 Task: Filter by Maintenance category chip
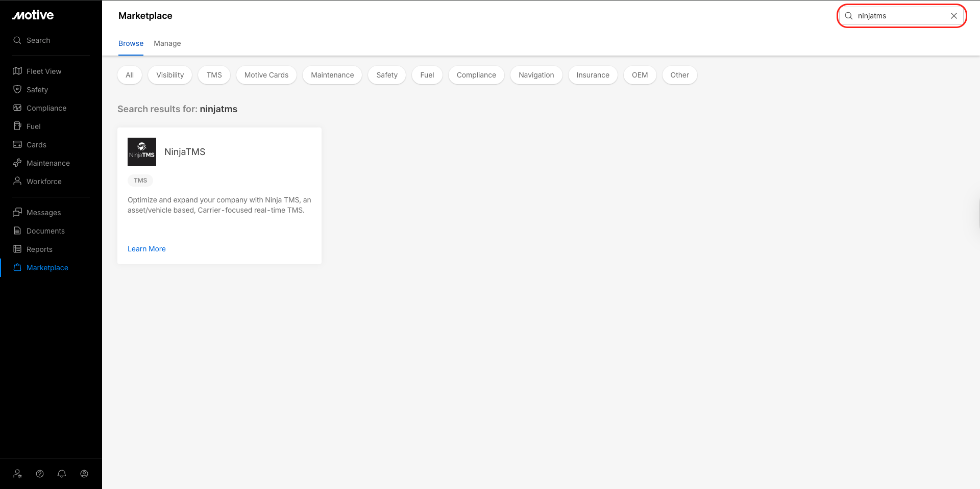332,75
